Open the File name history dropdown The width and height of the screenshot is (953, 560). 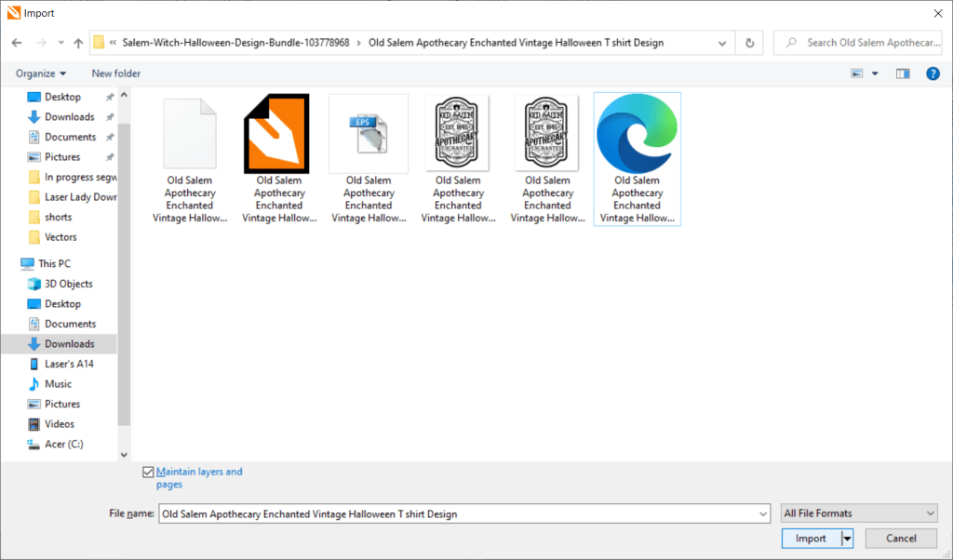coord(762,513)
